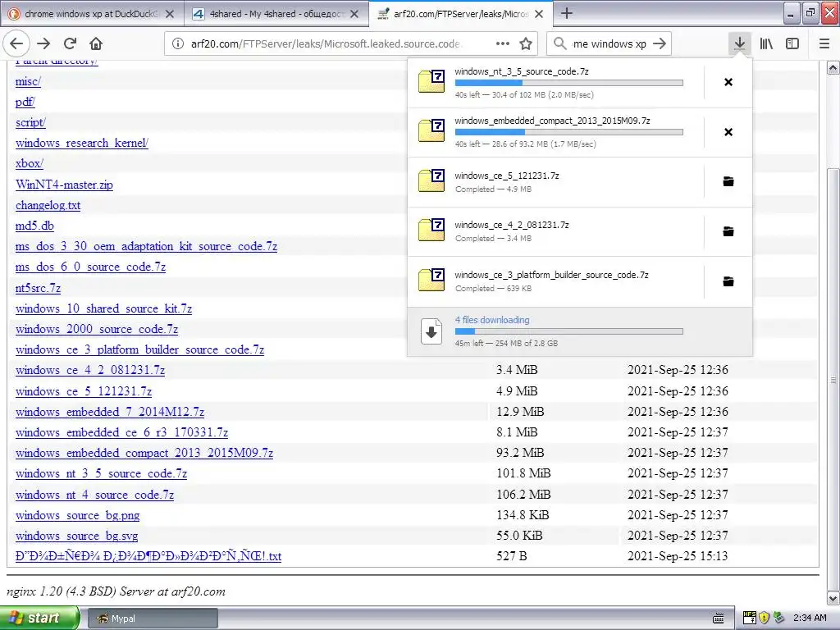Open the pdf/ directory link

pos(25,102)
